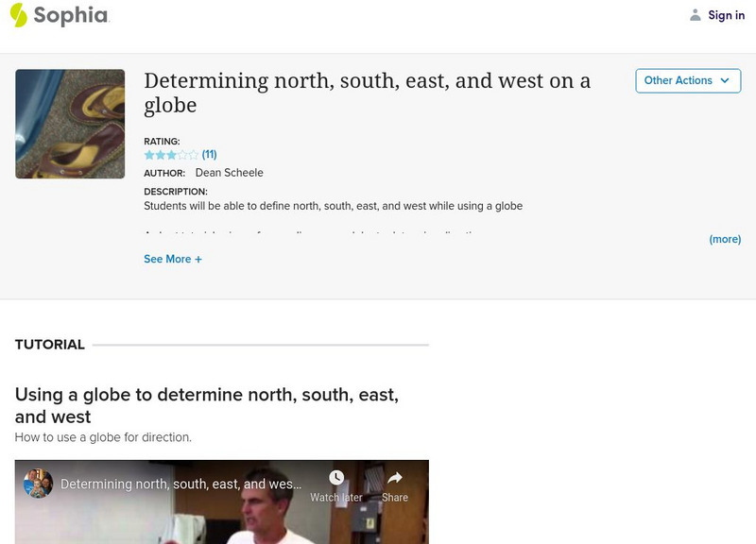Image resolution: width=756 pixels, height=544 pixels.
Task: Open the Other Actions dropdown
Action: tap(687, 80)
